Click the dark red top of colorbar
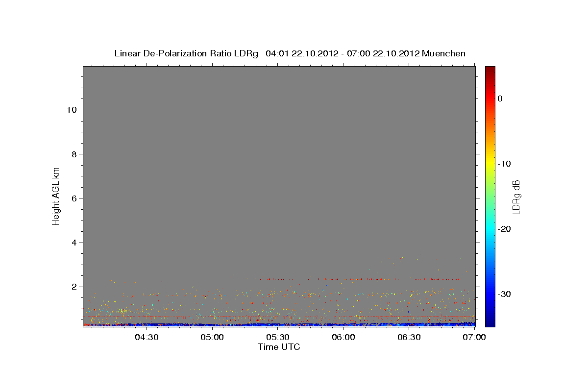Screen dimensions: 588x392 tap(490, 70)
